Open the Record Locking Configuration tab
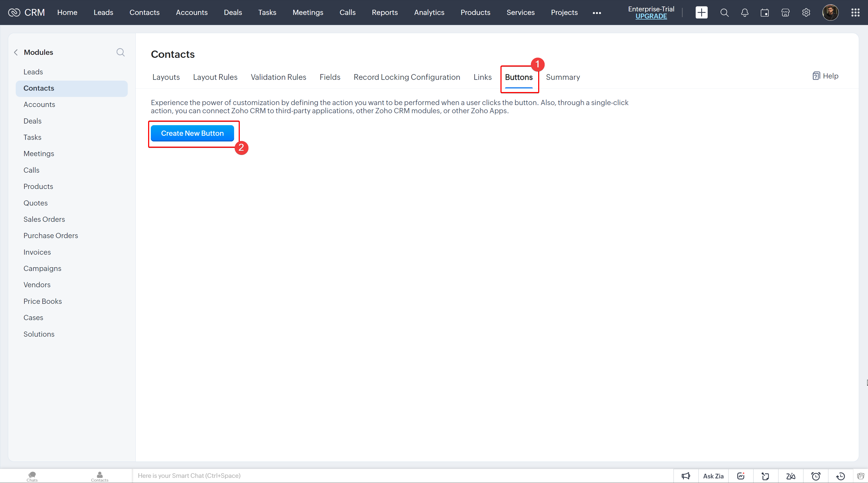Screen dimensions: 868x483 (407, 77)
